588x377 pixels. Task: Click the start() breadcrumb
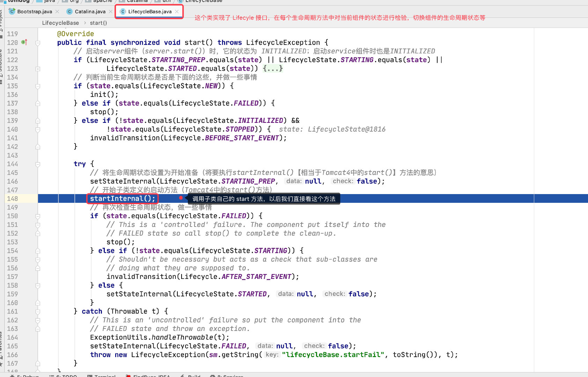click(x=98, y=23)
